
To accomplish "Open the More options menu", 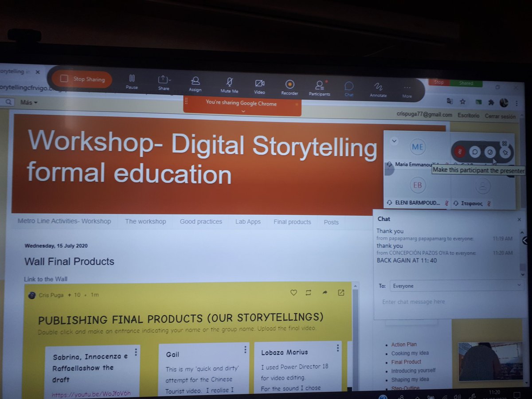I will 407,90.
